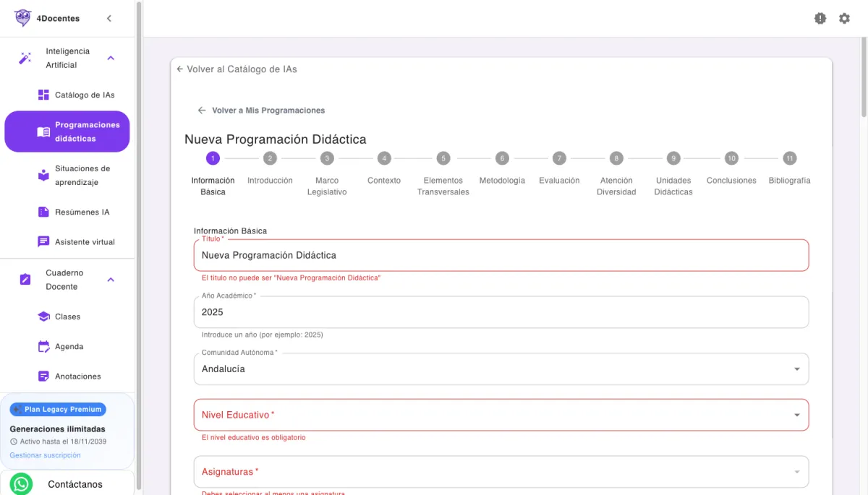Launch the Asistente virtual chat
The height and width of the screenshot is (495, 868).
click(x=84, y=242)
